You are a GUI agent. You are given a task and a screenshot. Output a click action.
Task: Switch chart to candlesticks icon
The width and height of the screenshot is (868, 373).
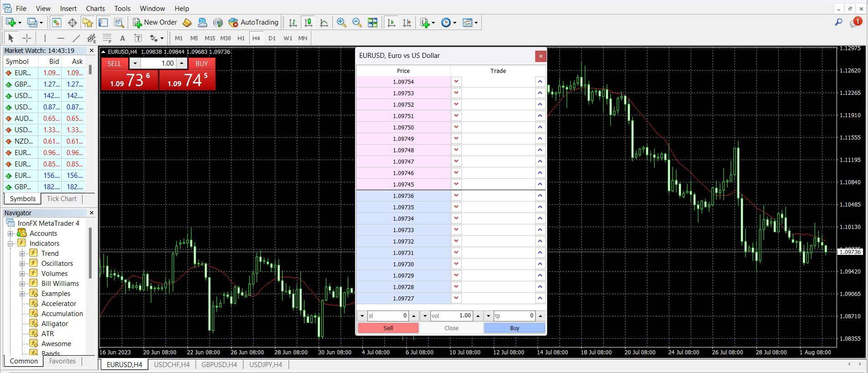(308, 22)
